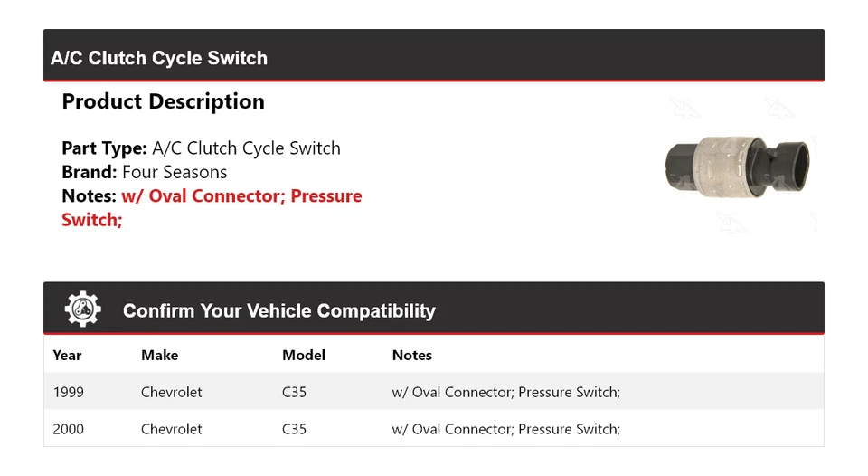Select the Product Description heading

tap(163, 101)
